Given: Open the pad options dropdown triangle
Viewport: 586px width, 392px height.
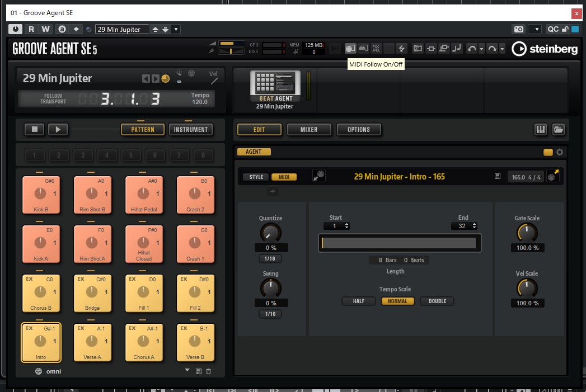Looking at the screenshot, I should tap(187, 370).
